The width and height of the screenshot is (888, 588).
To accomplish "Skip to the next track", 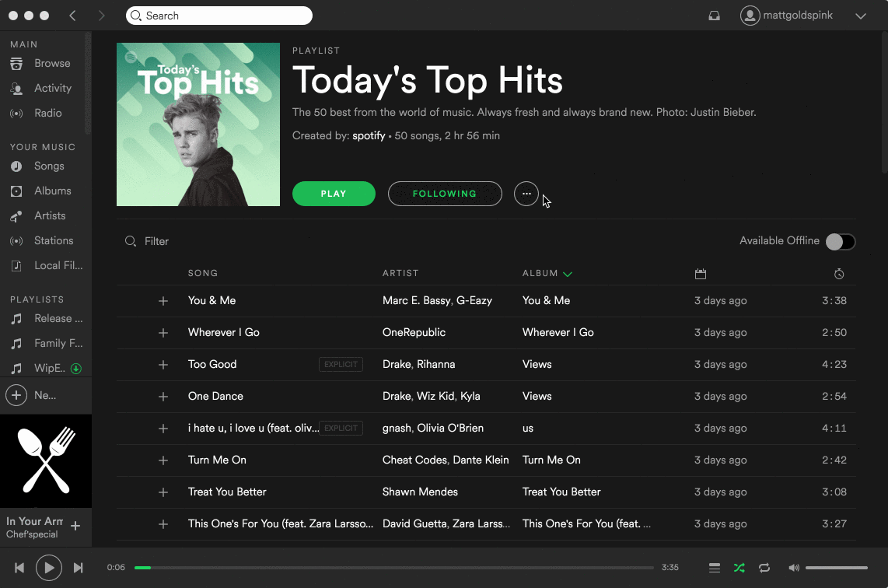I will tap(78, 568).
